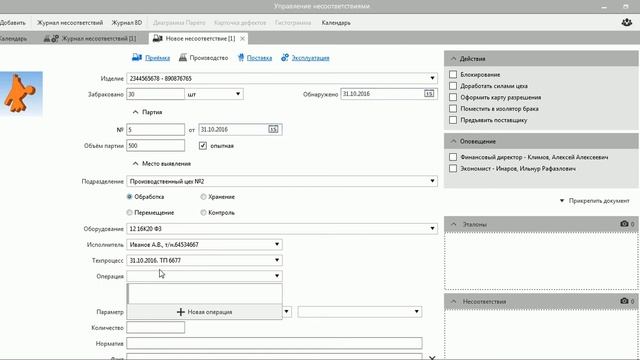Image resolution: width=640 pixels, height=360 pixels.
Task: Uncheck the опытная batch checkbox
Action: (x=203, y=146)
